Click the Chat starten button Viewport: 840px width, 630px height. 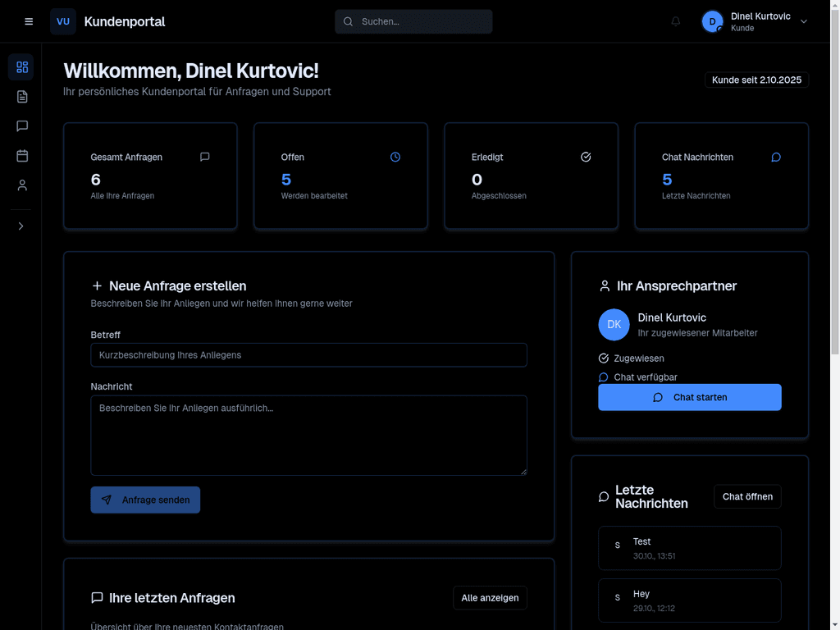[690, 397]
